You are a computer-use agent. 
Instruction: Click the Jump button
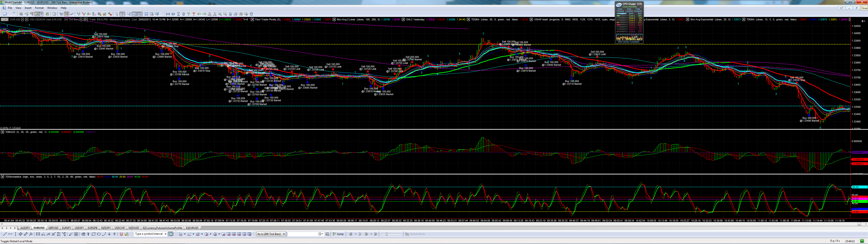(x=338, y=234)
